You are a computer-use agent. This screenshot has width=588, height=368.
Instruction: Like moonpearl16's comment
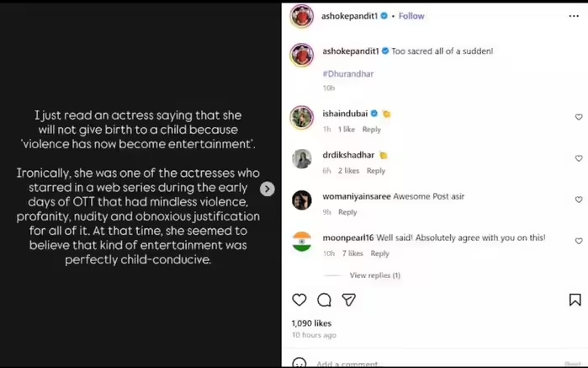coord(578,241)
